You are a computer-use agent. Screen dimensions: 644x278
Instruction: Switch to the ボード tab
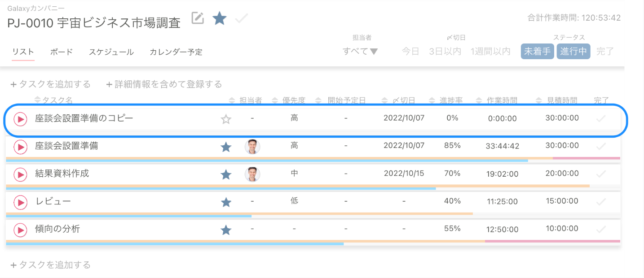click(x=61, y=52)
